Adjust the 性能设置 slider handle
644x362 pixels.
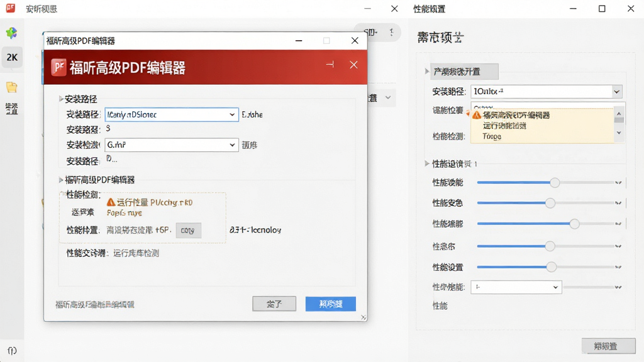pos(551,267)
